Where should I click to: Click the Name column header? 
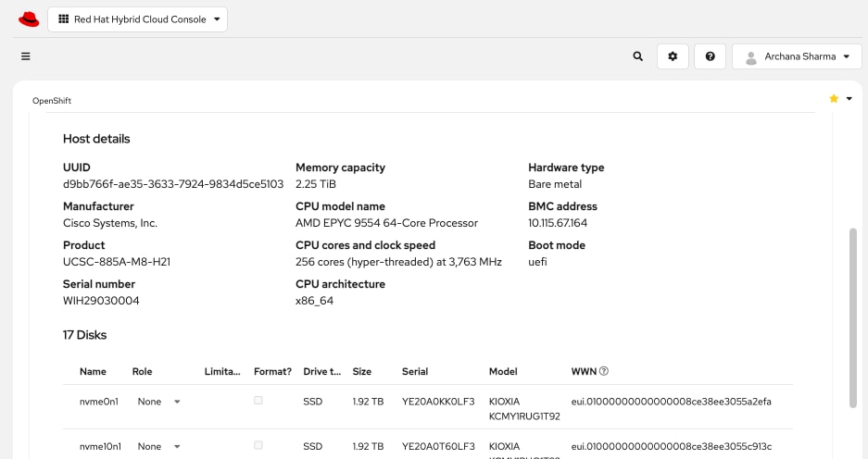point(93,372)
